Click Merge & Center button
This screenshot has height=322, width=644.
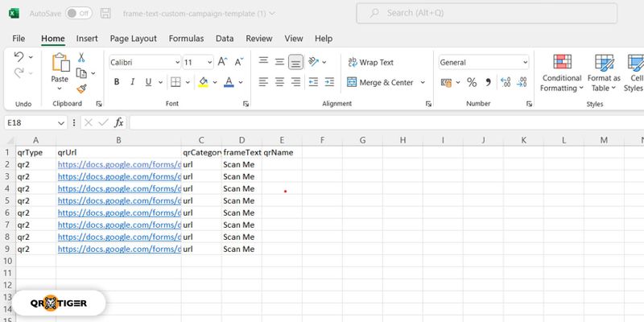click(381, 82)
